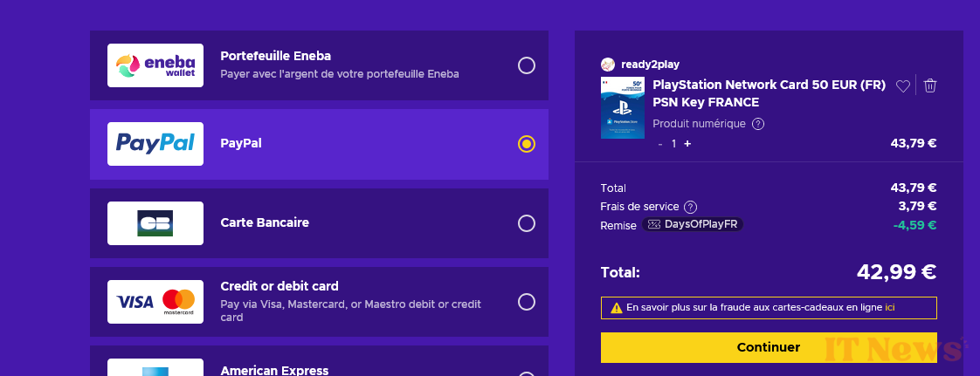Select Portefeuille Eneba radio button

[x=527, y=65]
